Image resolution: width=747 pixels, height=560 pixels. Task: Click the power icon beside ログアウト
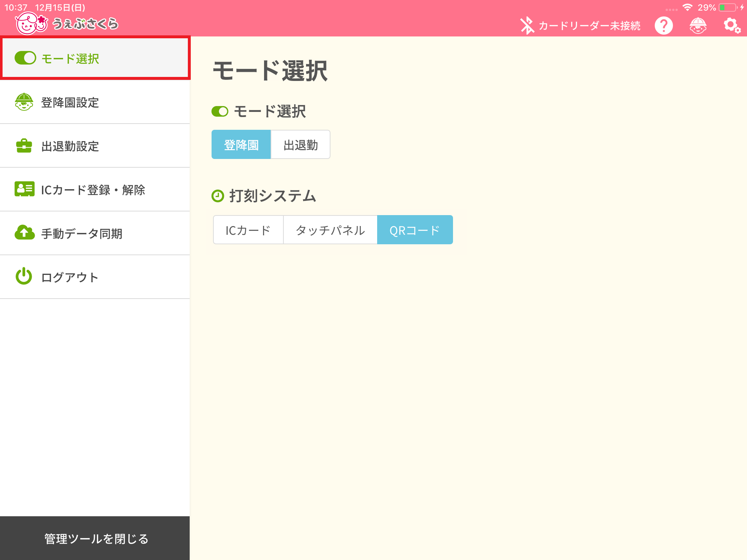click(24, 276)
